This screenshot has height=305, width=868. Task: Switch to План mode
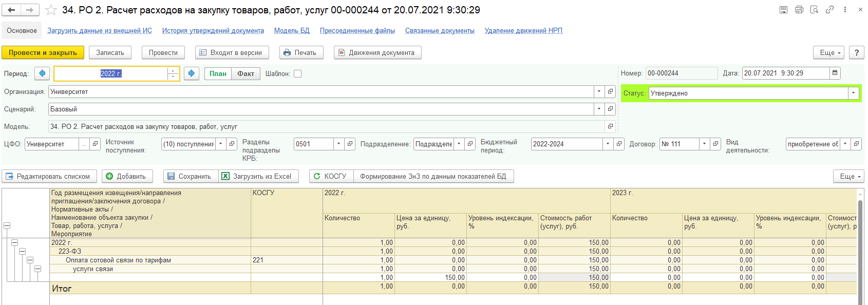[218, 73]
